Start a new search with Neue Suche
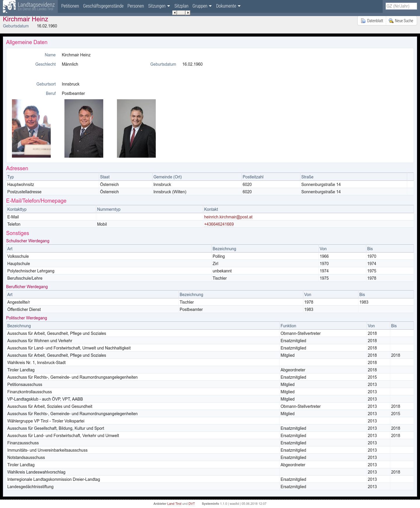Viewport: 420px width, 508px height. coord(401,21)
